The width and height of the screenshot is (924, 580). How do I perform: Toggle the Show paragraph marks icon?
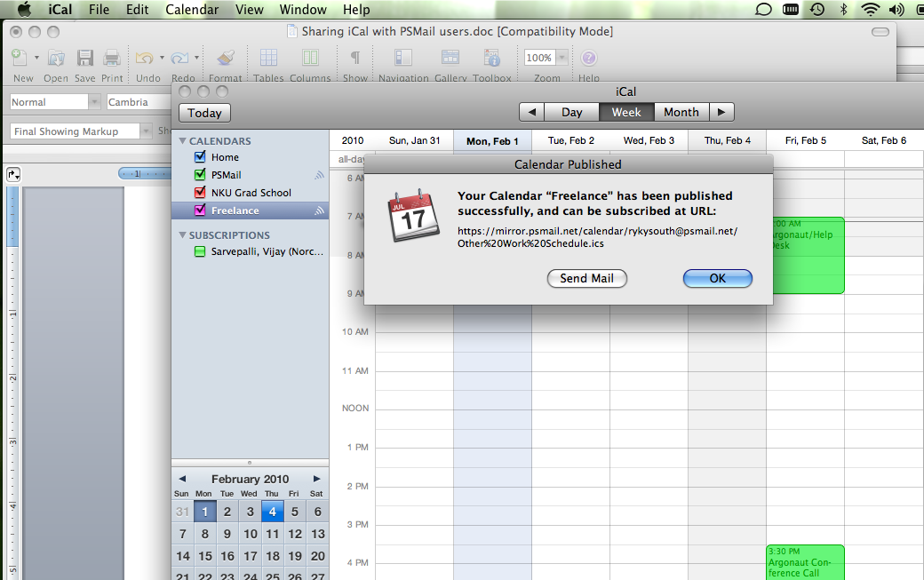355,58
